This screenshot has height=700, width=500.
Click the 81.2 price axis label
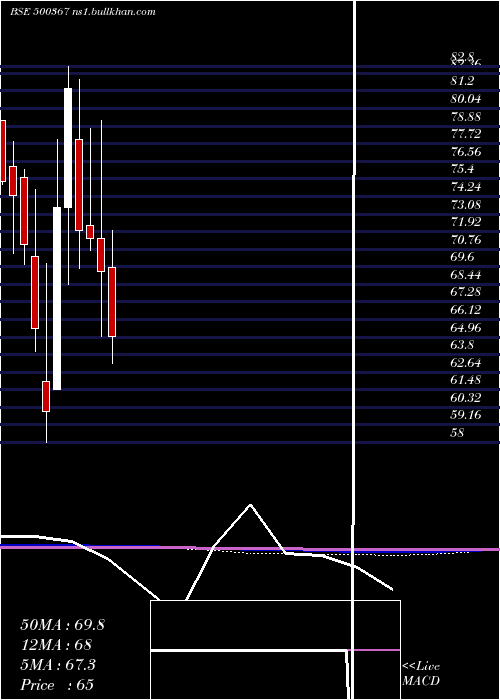coord(462,81)
